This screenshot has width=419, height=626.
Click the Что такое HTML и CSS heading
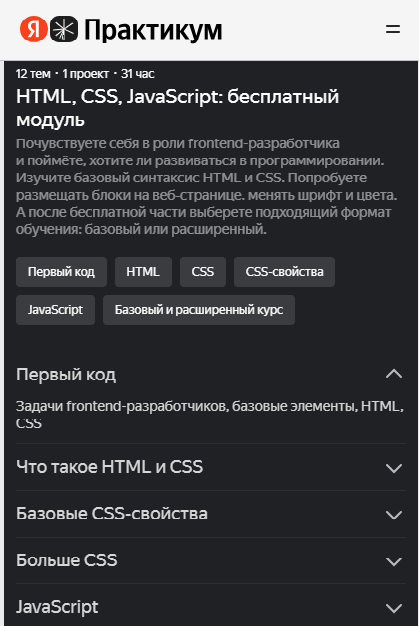(x=110, y=467)
